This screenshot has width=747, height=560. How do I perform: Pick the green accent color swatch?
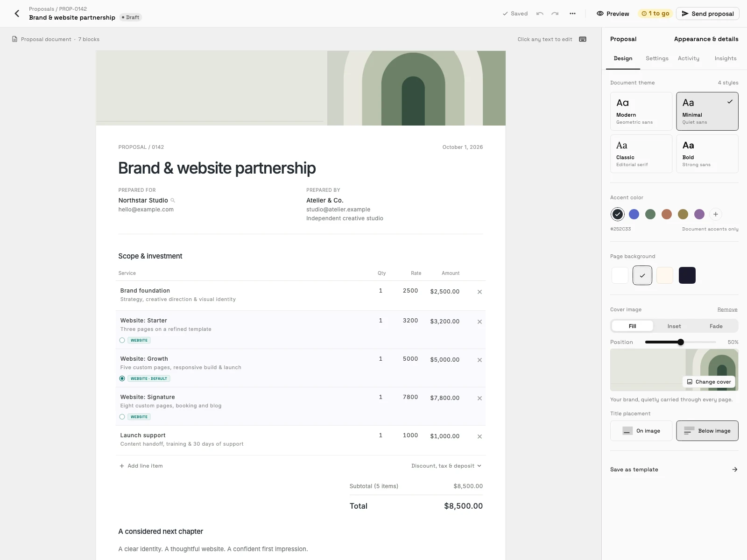pyautogui.click(x=650, y=214)
